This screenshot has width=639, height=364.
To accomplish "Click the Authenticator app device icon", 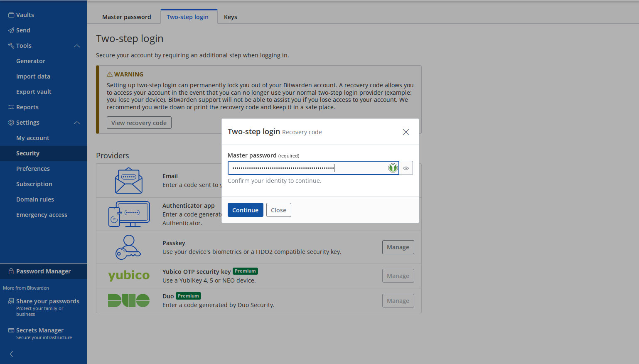I will (x=129, y=214).
